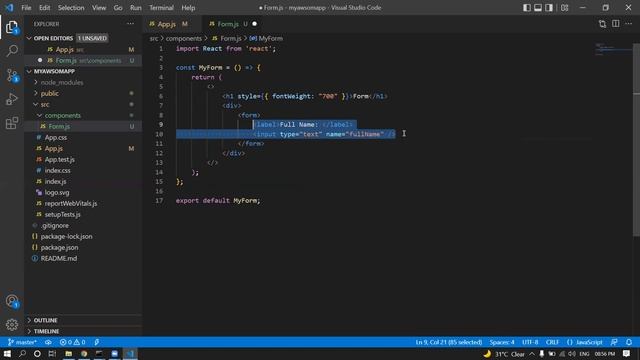Open the Edit menu
Screen dimensions: 640x360
44,8
